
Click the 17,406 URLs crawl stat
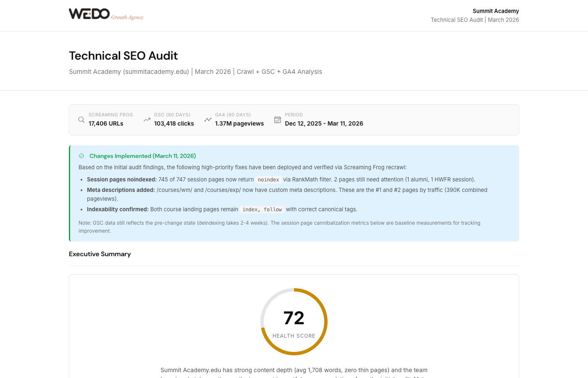point(106,123)
